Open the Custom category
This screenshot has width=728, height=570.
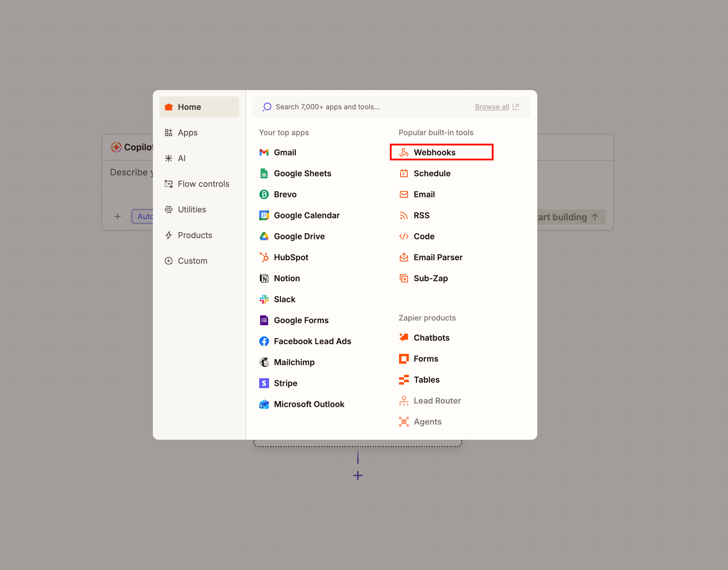(199, 261)
